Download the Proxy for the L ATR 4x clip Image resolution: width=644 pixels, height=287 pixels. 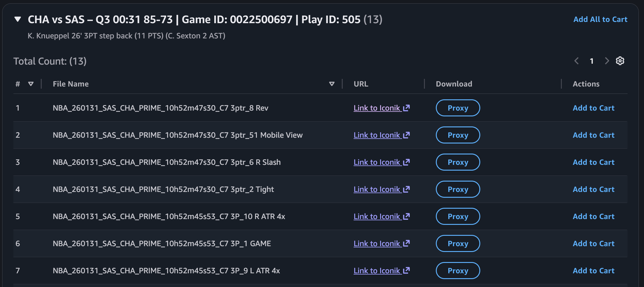[x=457, y=270]
